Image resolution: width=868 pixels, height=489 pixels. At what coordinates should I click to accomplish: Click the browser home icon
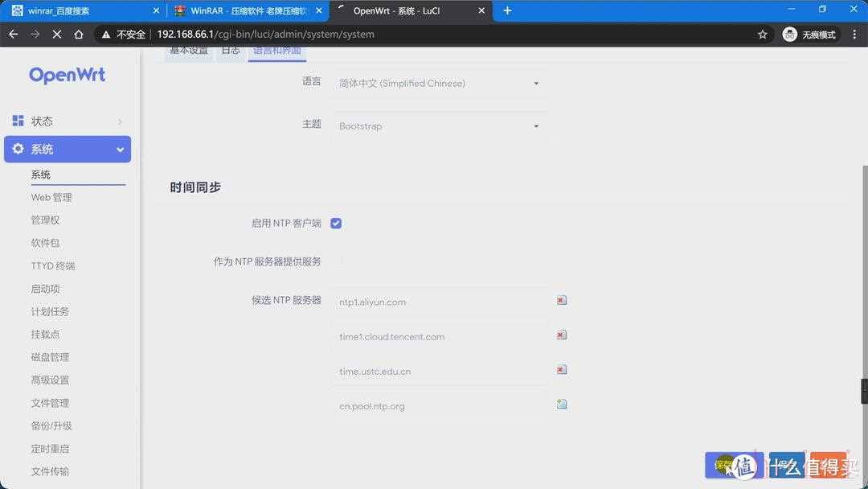[x=79, y=35]
